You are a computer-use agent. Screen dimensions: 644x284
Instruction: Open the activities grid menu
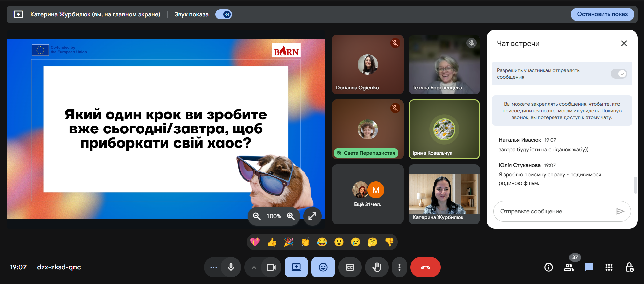pos(609,267)
